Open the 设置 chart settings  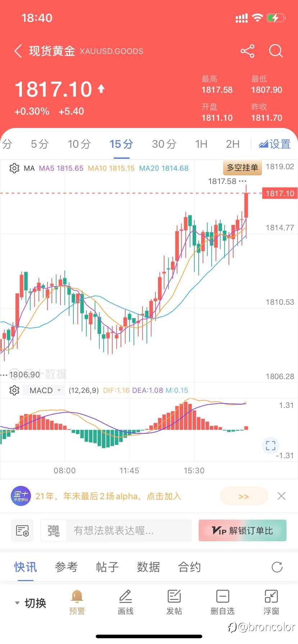pos(275,144)
